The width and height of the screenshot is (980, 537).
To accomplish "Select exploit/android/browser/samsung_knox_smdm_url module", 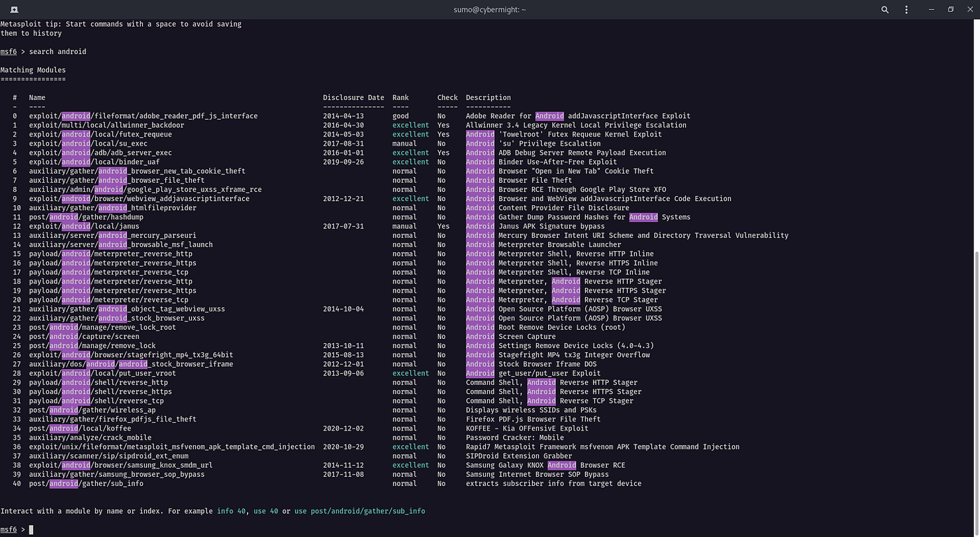I will [x=121, y=465].
